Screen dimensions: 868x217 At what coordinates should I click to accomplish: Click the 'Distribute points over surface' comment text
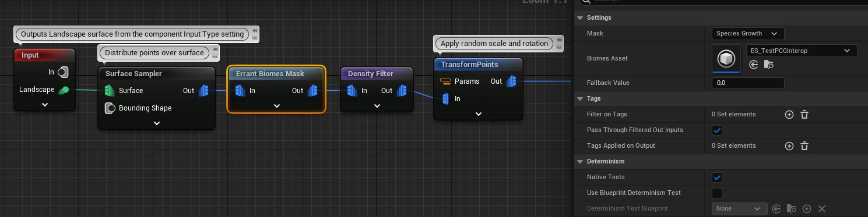pos(154,52)
